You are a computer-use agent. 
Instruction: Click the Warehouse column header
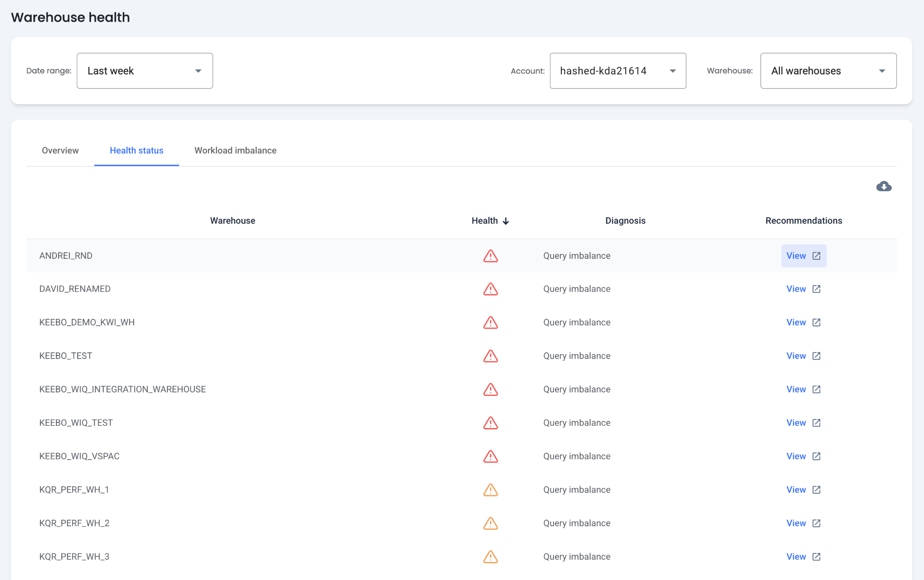[232, 221]
